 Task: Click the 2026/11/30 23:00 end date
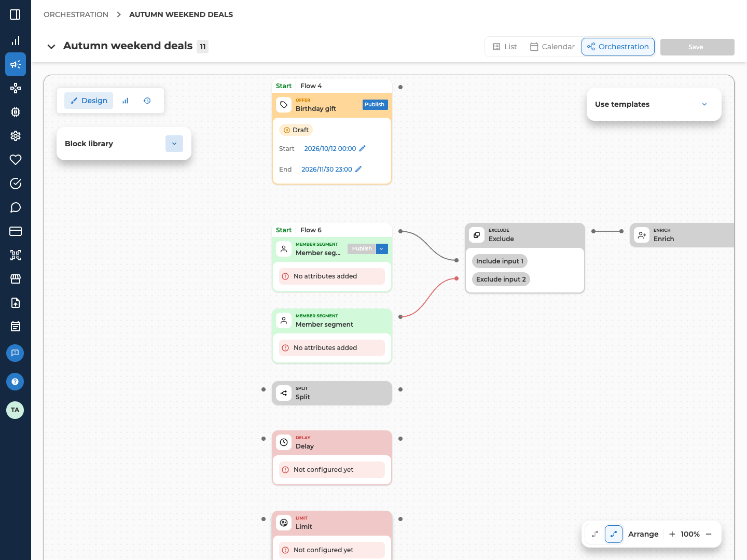(327, 169)
